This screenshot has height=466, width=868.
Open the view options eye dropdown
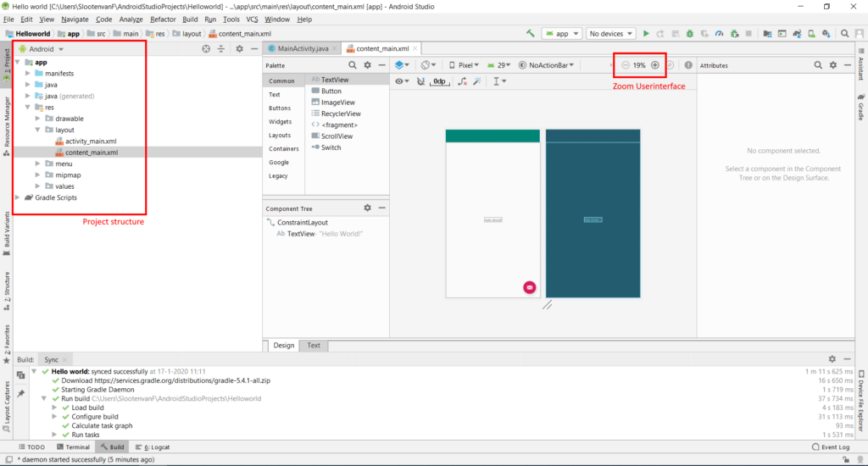tap(402, 81)
